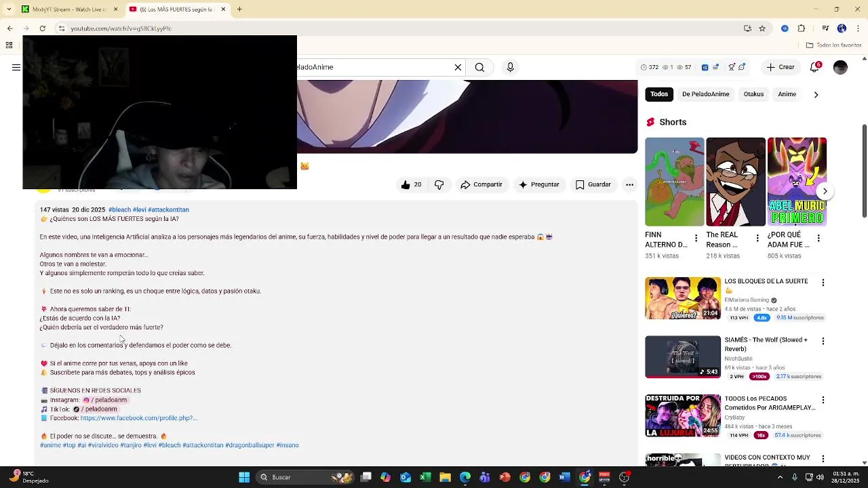
Task: Open the vidIQ list icon next to logo
Action: click(x=717, y=67)
